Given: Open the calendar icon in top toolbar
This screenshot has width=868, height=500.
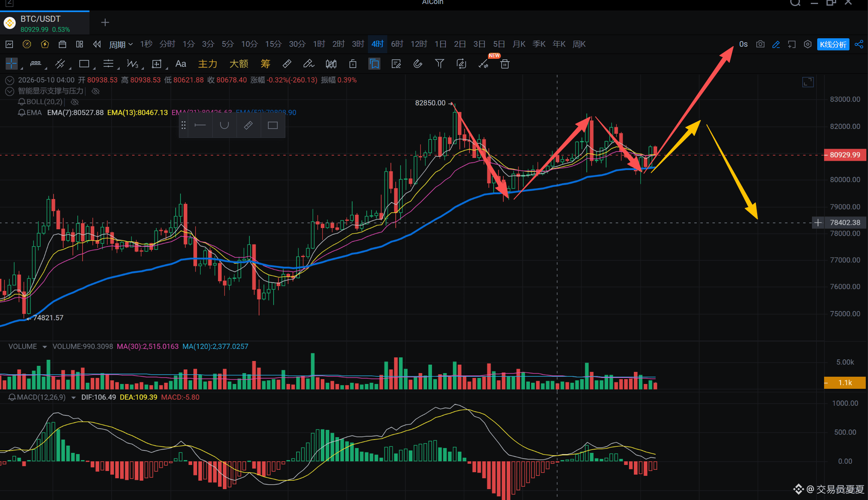Looking at the screenshot, I should (x=62, y=44).
